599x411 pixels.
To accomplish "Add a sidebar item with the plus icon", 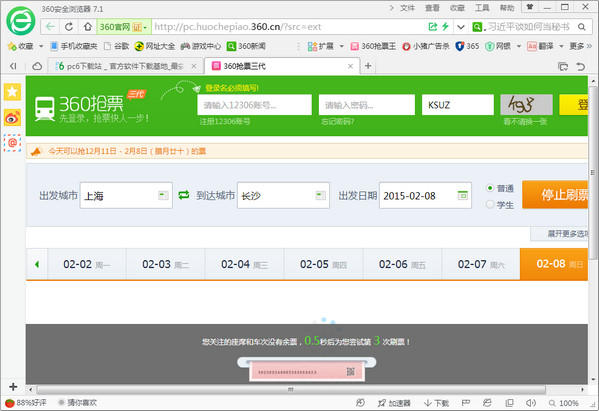I will 13,387.
